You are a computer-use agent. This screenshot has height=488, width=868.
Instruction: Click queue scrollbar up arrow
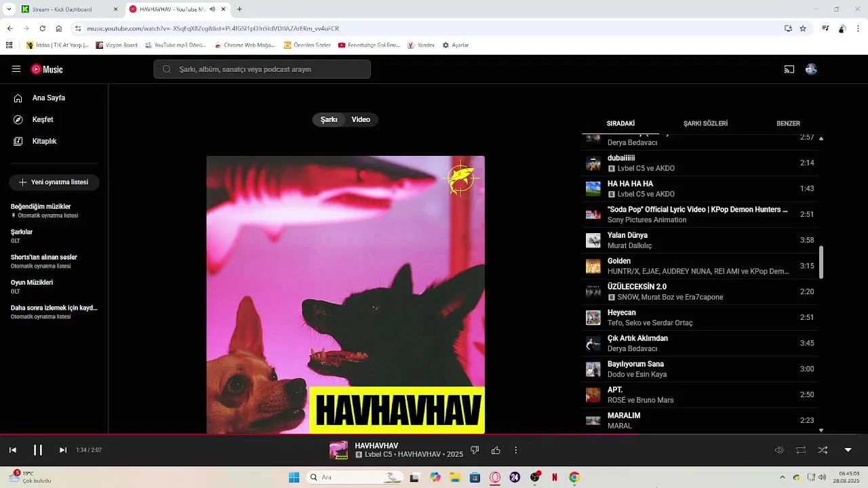[x=821, y=138]
